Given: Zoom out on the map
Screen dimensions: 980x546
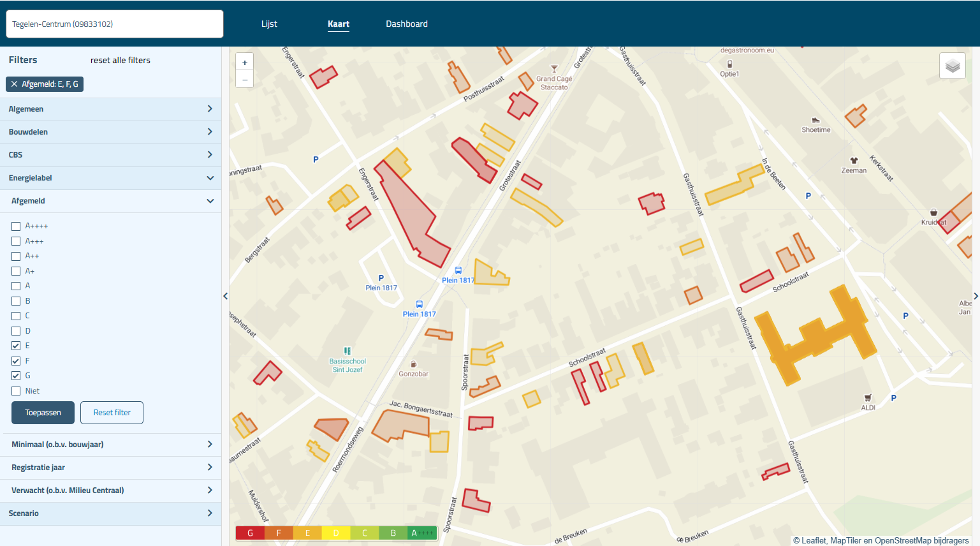Looking at the screenshot, I should pos(245,80).
